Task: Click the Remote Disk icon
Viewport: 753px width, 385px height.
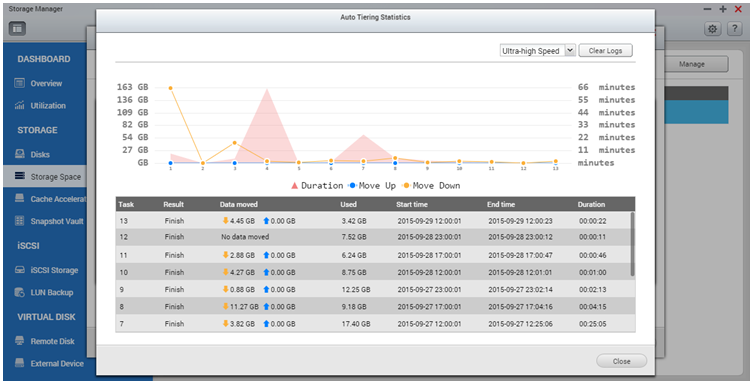Action: [x=19, y=341]
